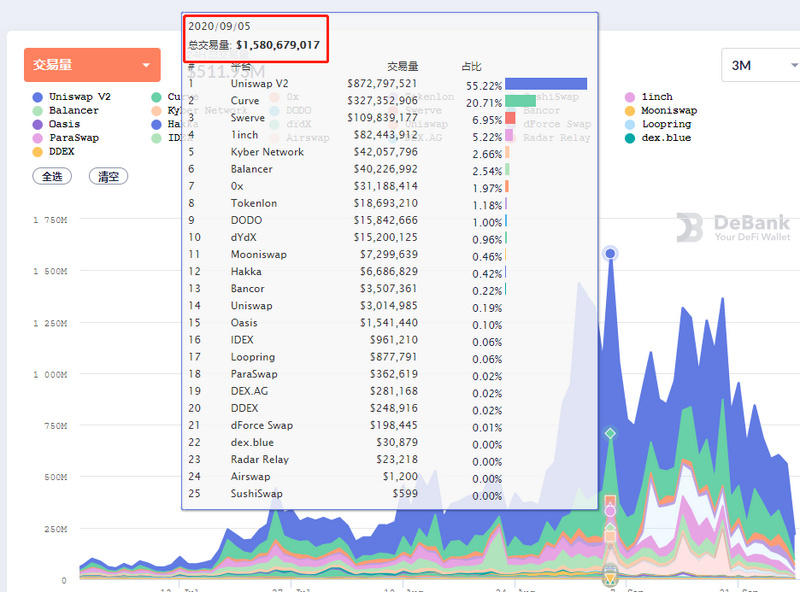Click the Uniswap V2 legend dot
Screen dimensions: 800x592
click(37, 97)
